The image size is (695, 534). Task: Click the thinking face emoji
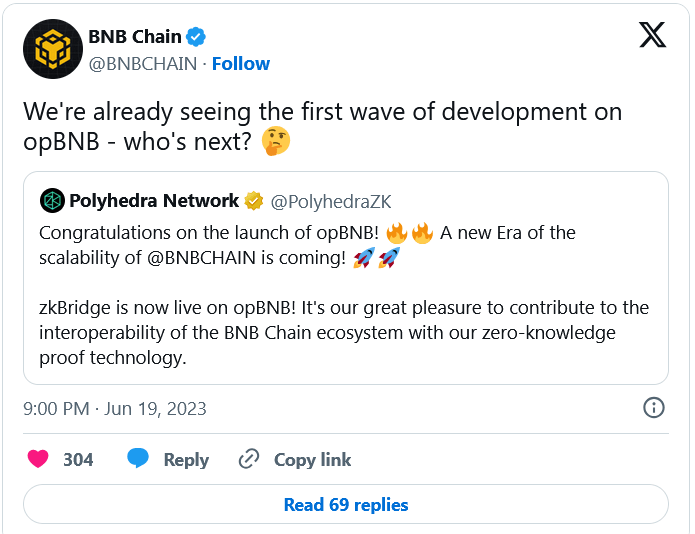tap(274, 142)
